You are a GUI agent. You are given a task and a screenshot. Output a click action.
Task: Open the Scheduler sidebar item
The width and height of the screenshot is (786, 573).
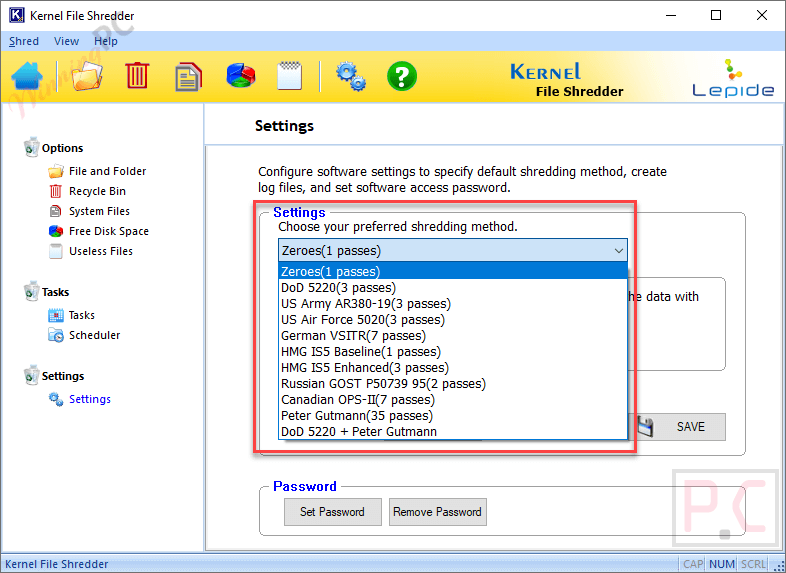[x=94, y=335]
